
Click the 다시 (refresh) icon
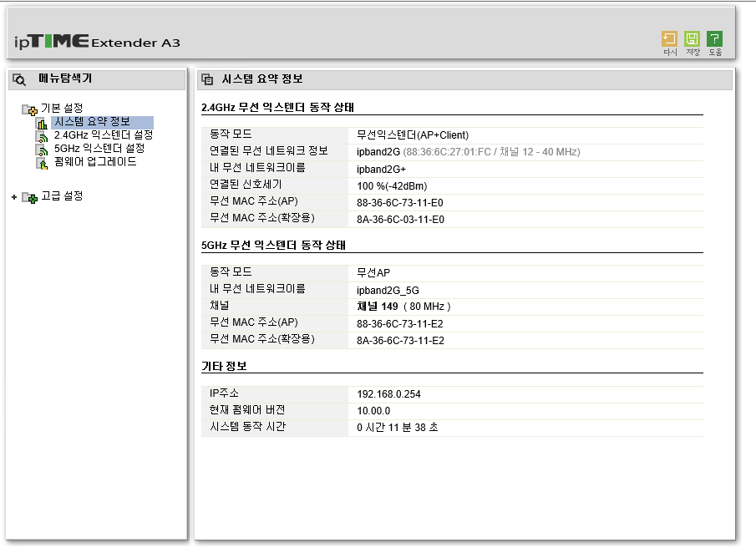(x=670, y=39)
